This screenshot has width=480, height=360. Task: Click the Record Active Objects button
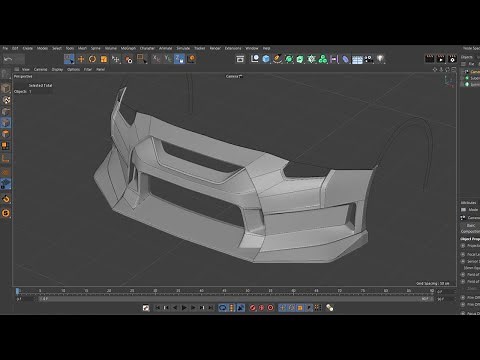[252, 308]
